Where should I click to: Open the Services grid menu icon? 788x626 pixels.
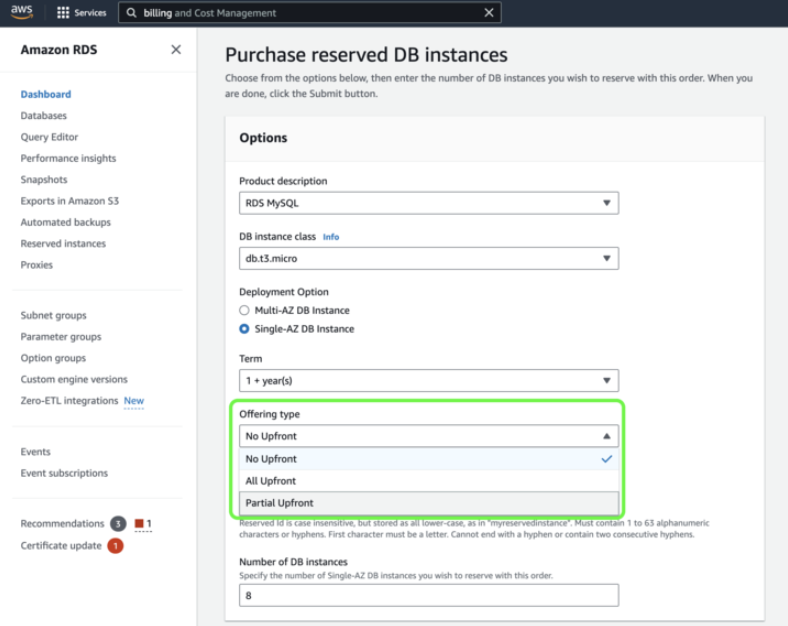63,13
